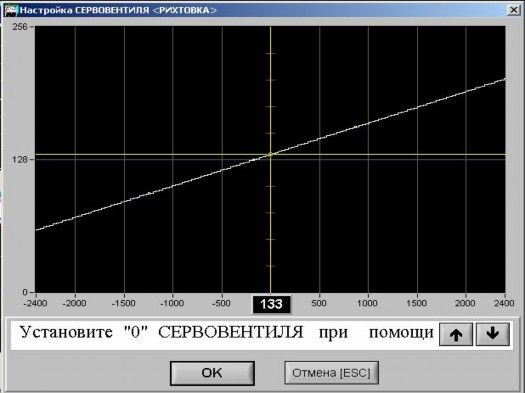Click the instruction word Установите
The width and height of the screenshot is (525, 393).
66,332
